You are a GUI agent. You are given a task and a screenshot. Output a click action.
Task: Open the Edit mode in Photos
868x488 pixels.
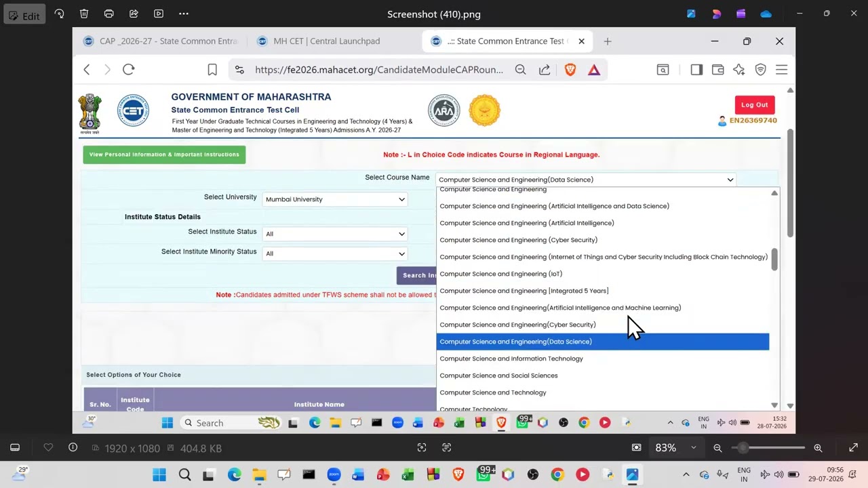[24, 15]
